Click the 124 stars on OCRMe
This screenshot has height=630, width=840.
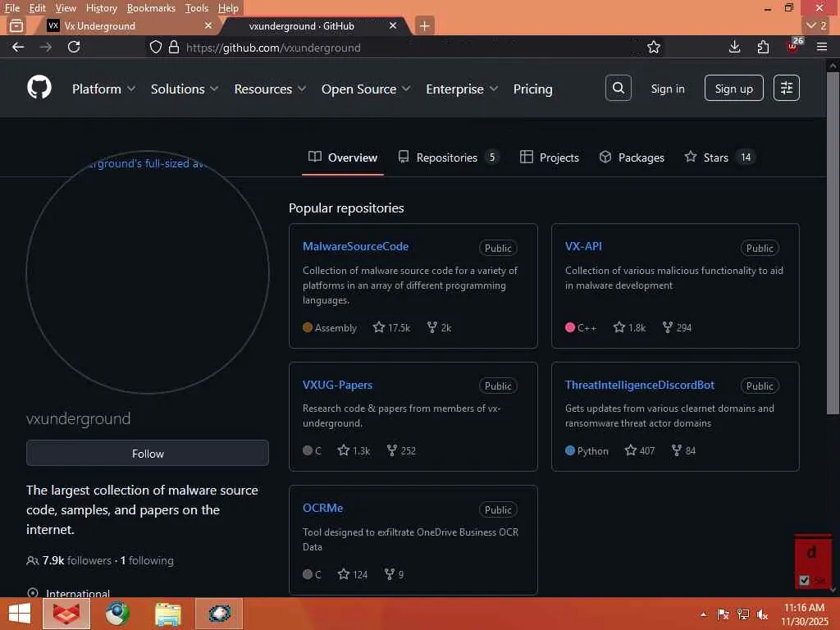(353, 574)
